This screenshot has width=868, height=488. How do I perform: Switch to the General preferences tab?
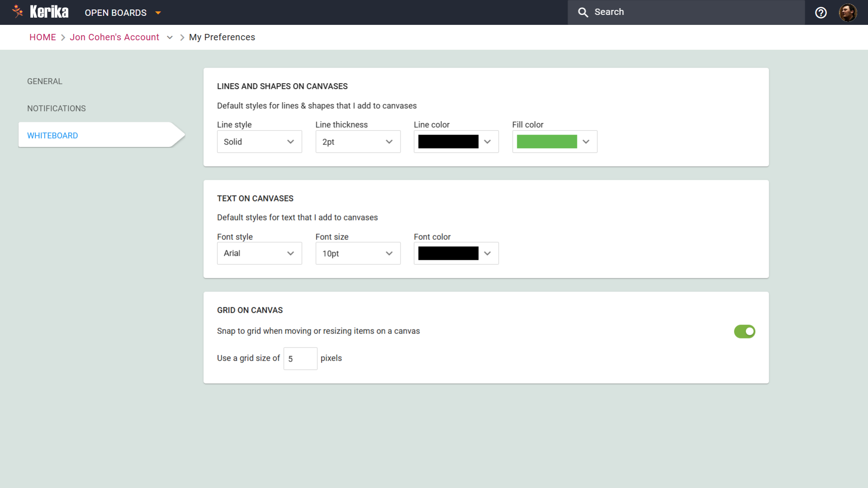[45, 81]
